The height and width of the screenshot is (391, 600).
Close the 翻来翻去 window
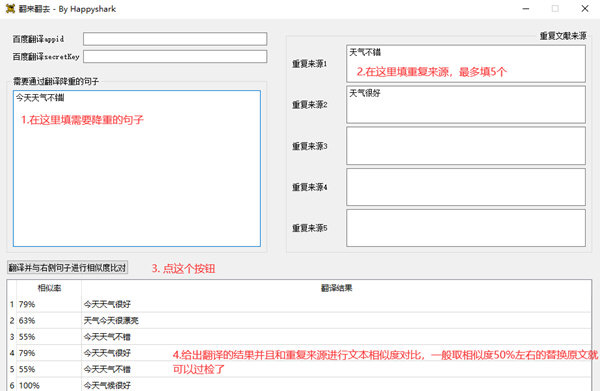585,8
